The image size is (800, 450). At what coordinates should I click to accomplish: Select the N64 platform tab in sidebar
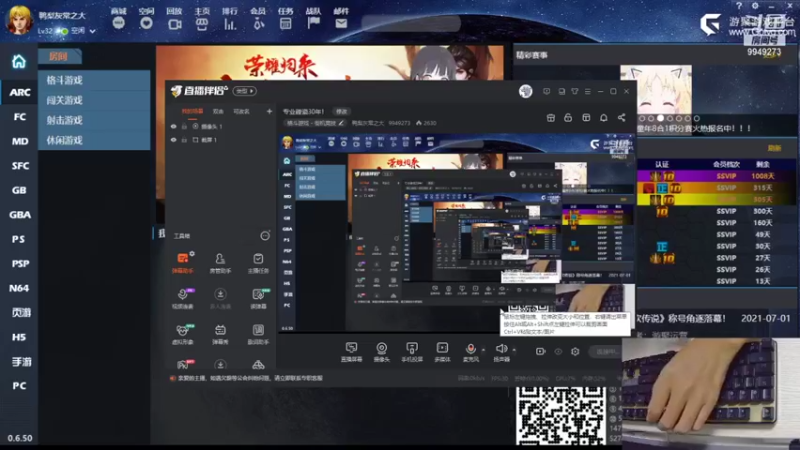(x=19, y=288)
